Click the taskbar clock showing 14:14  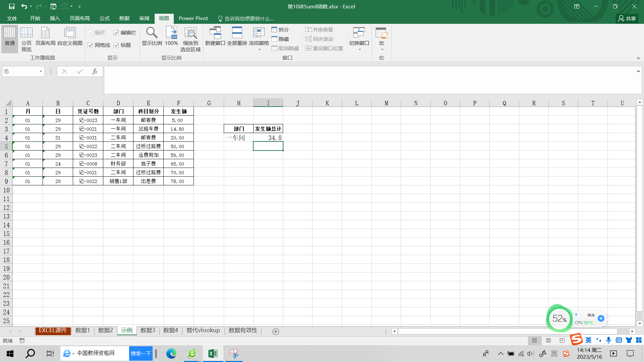[589, 354]
